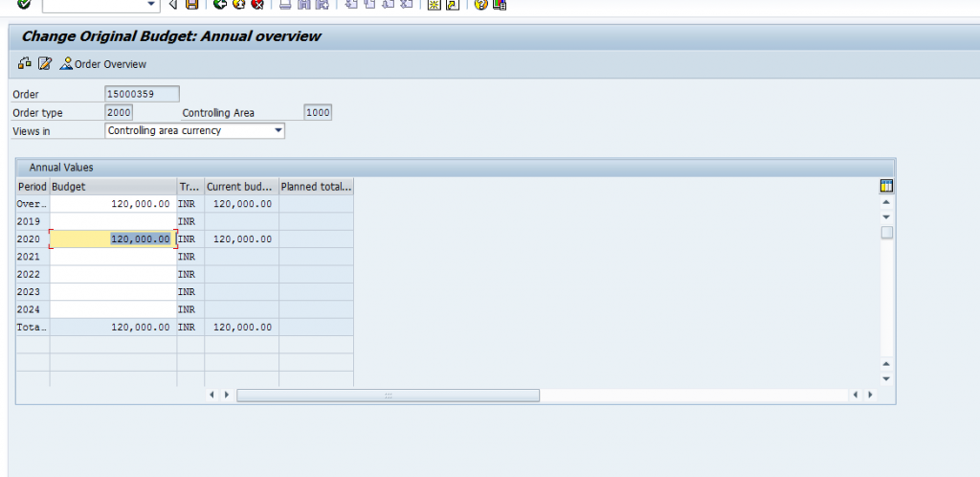The image size is (980, 477).
Task: Click the 2022 Budget input cell
Action: (x=113, y=274)
